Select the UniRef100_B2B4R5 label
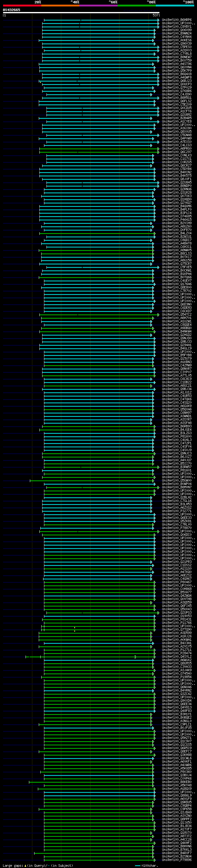This screenshot has height=868, width=197. pyautogui.click(x=177, y=118)
